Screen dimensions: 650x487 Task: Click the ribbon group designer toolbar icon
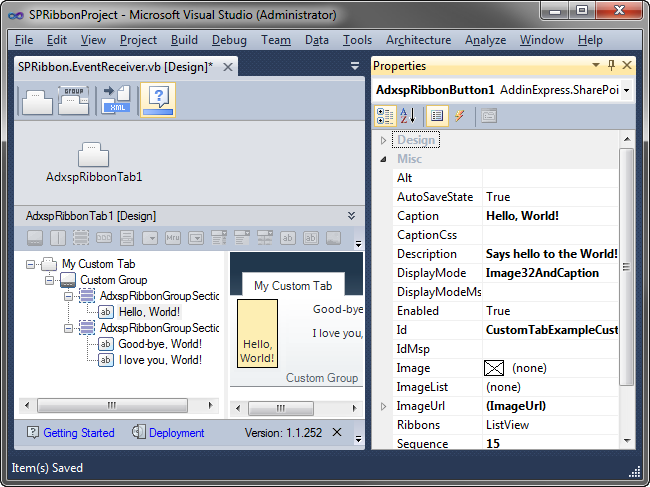[x=35, y=238]
